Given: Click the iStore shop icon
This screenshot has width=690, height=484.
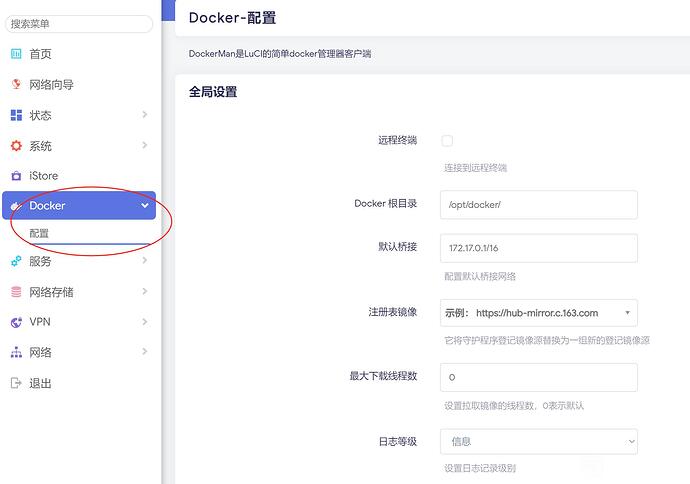Looking at the screenshot, I should coord(16,176).
